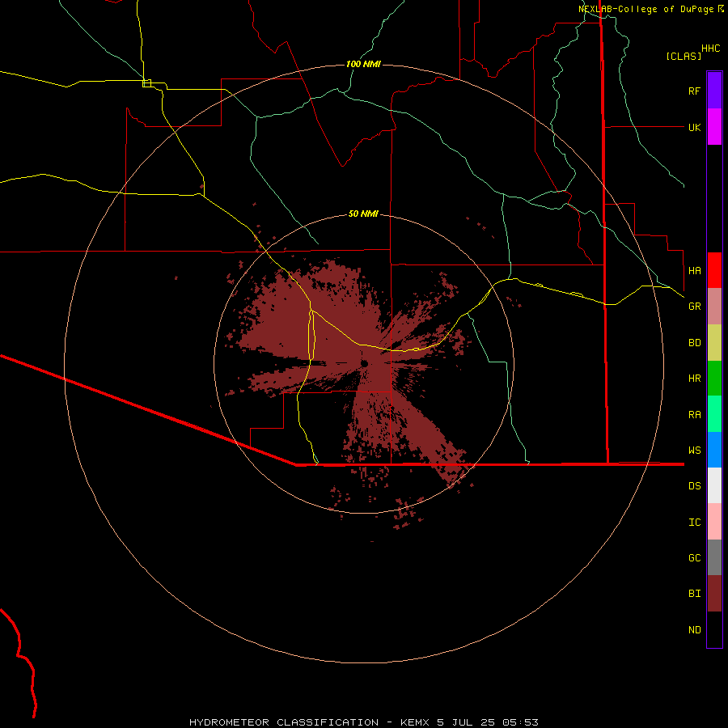Click the BI brown legend swatch

pos(714,594)
